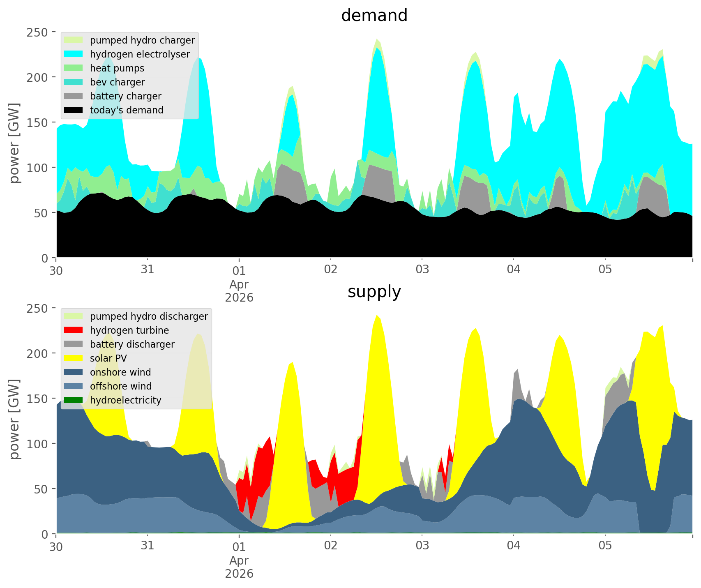Click the supply chart title
Viewport: 701px width, 588px height.
point(374,292)
